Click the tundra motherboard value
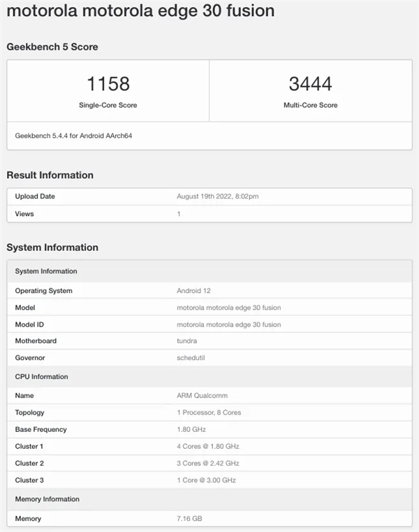 [187, 341]
